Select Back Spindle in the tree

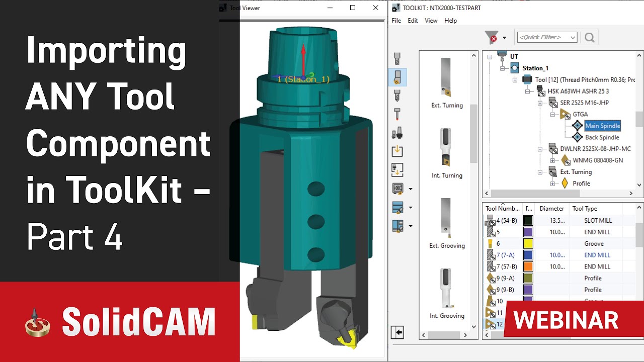(x=602, y=137)
